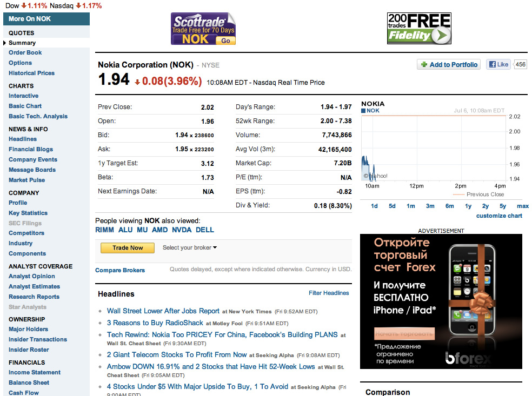Switch chart to 1d range
532x396 pixels.
coord(374,206)
